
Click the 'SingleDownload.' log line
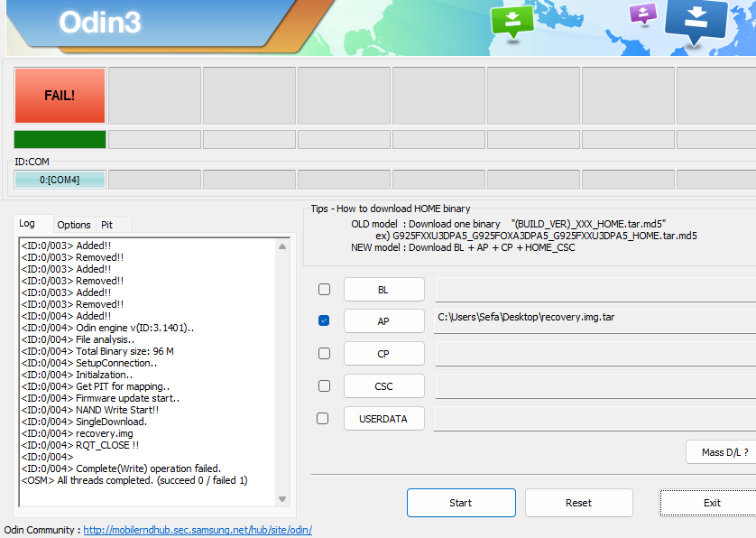click(x=84, y=422)
